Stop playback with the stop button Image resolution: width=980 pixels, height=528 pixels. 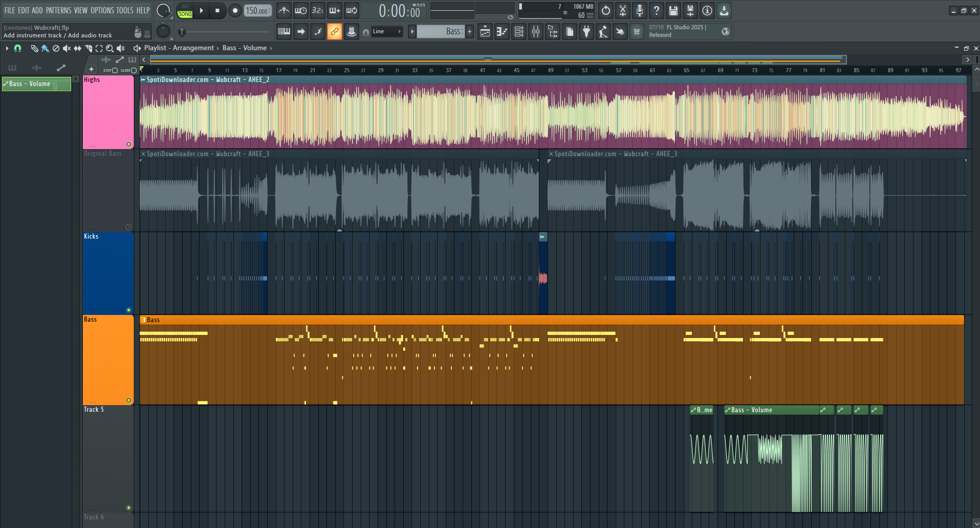217,10
